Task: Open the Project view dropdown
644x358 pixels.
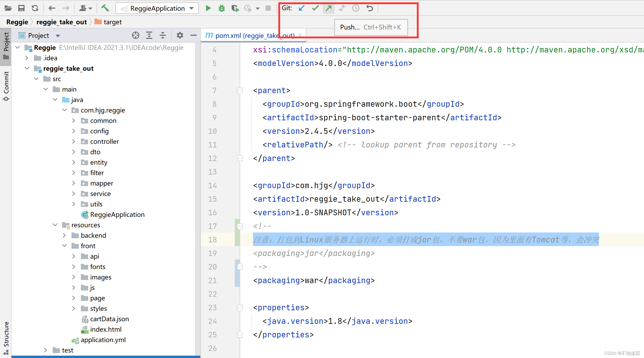Action: click(x=58, y=36)
